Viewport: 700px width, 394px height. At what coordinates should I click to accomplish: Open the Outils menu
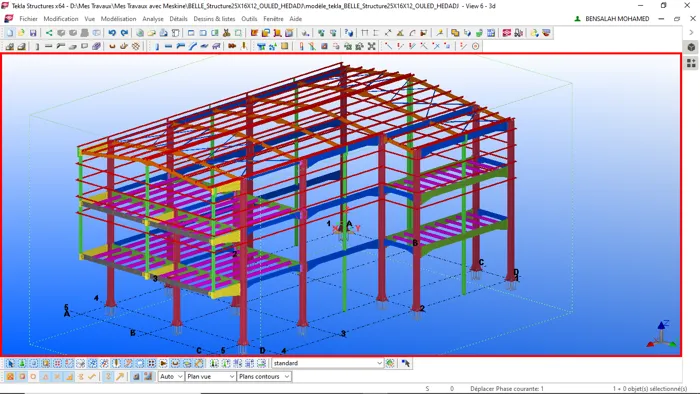click(x=249, y=19)
